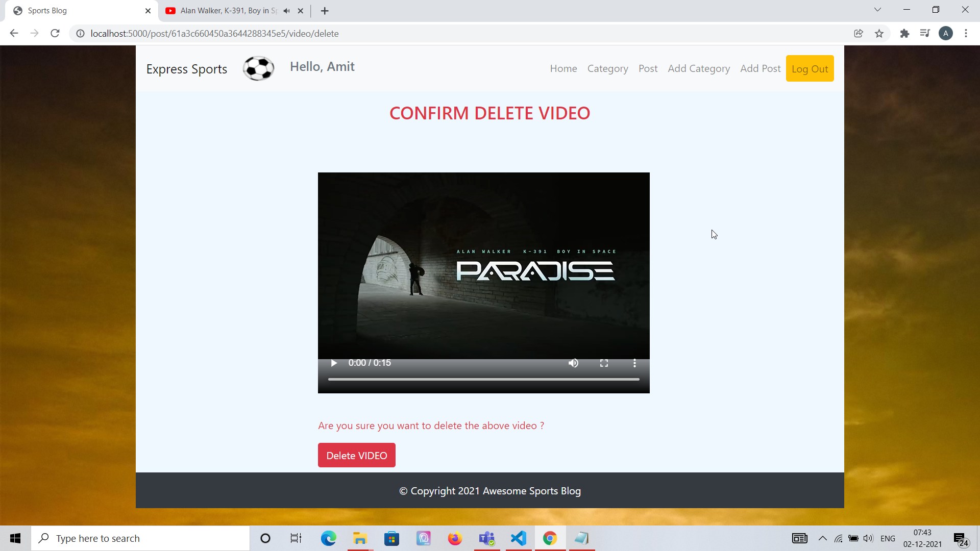The image size is (980, 551).
Task: Click the video progress bar
Action: [x=483, y=380]
